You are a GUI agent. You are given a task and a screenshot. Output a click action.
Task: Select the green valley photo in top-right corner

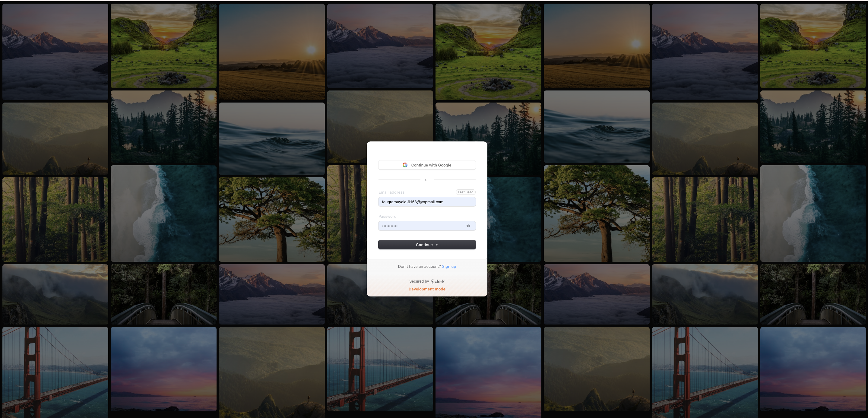(x=813, y=46)
